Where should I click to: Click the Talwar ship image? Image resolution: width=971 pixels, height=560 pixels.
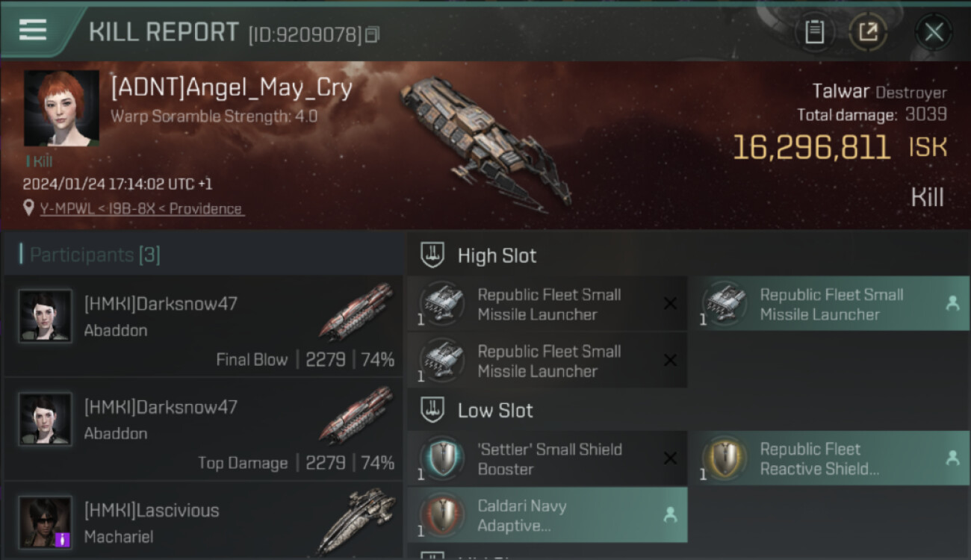pos(485,140)
